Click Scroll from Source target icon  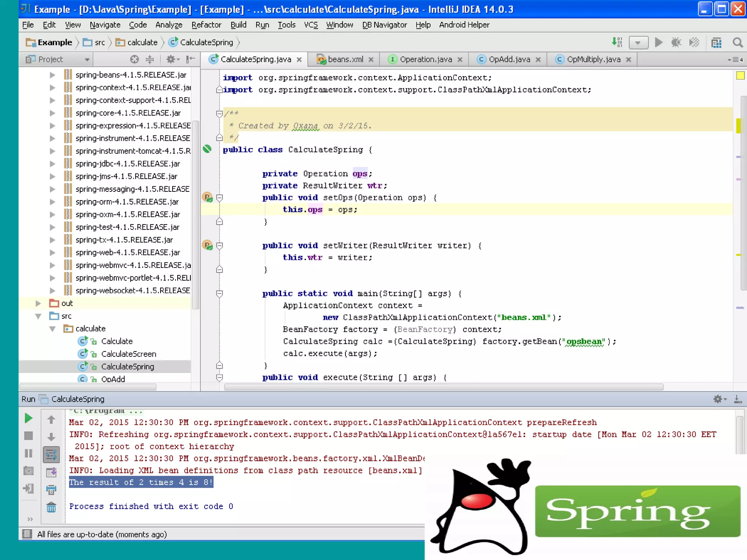coord(134,59)
